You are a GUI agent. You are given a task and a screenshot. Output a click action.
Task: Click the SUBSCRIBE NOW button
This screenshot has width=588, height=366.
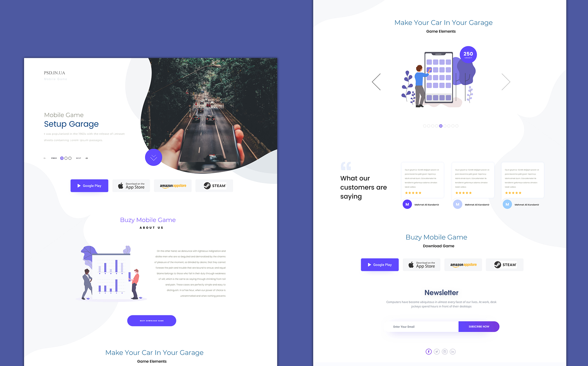coord(479,327)
